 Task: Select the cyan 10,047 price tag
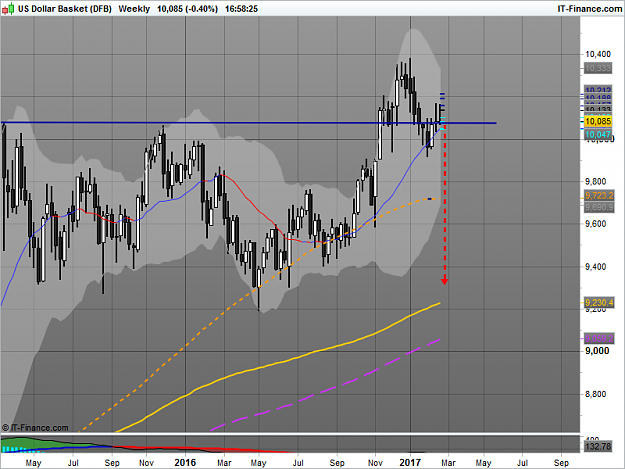point(598,135)
